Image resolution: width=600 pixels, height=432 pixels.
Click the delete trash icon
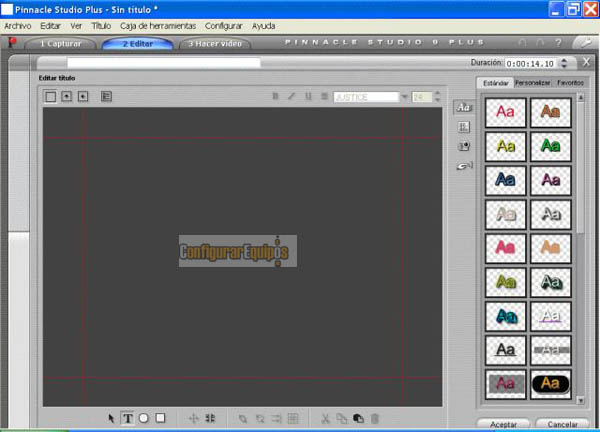click(375, 419)
